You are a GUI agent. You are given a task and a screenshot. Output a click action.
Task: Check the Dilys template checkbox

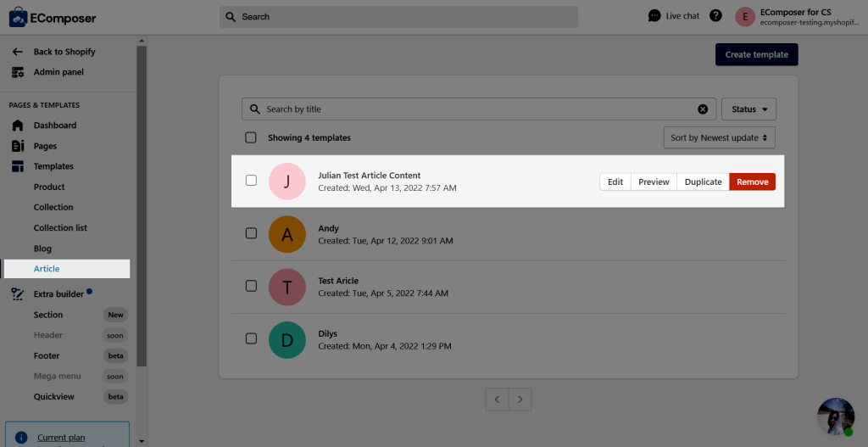click(x=251, y=338)
